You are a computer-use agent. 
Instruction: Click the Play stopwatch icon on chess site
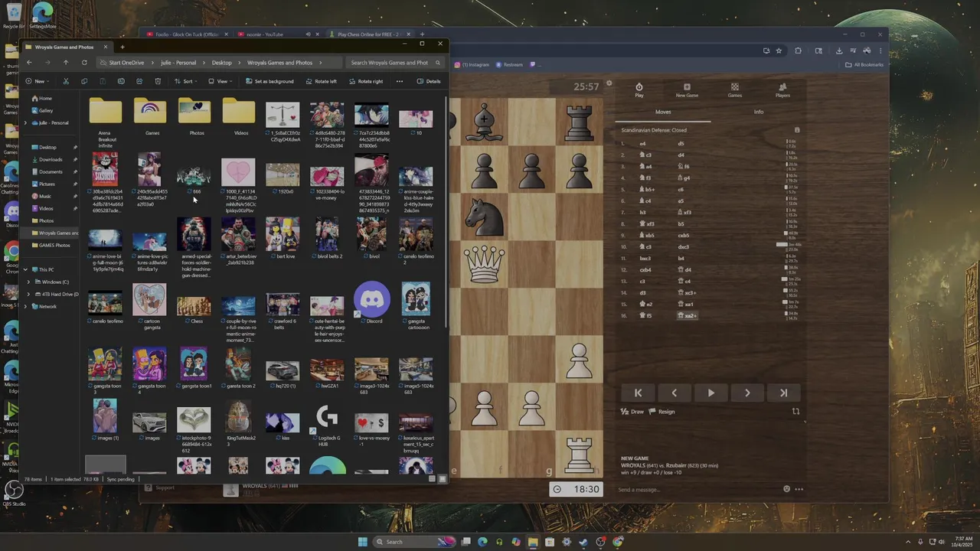(639, 87)
